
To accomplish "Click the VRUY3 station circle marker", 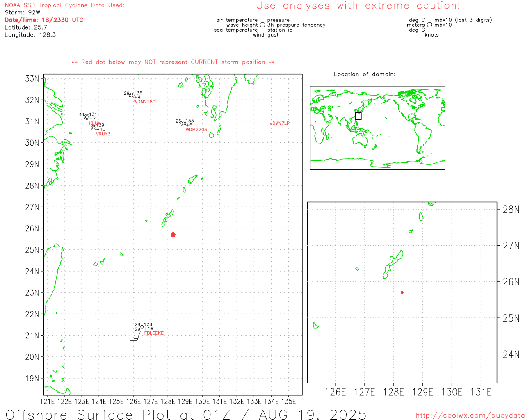I will [x=94, y=128].
